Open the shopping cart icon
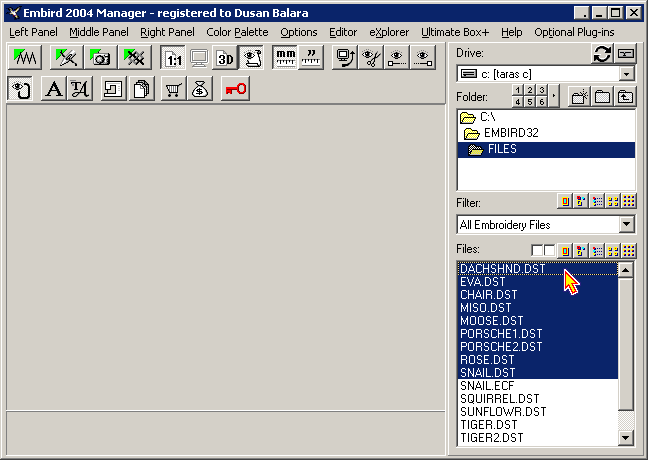This screenshot has width=648, height=460. tap(173, 89)
